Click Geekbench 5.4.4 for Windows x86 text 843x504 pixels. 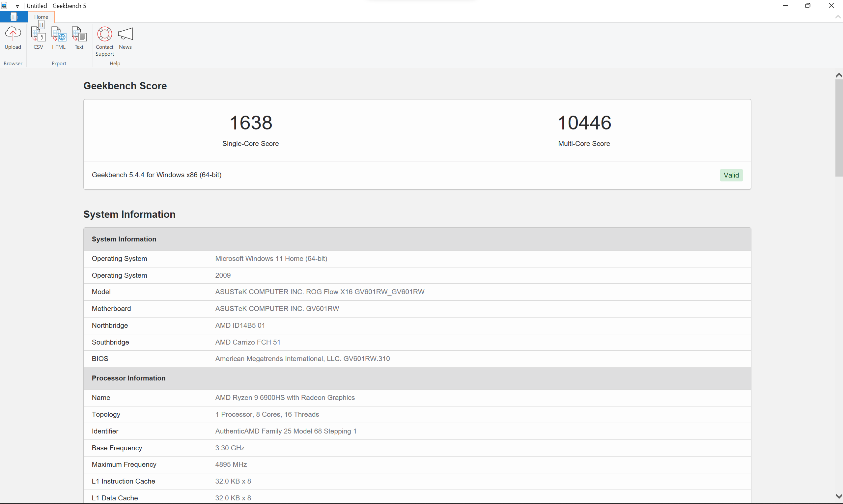pyautogui.click(x=156, y=175)
